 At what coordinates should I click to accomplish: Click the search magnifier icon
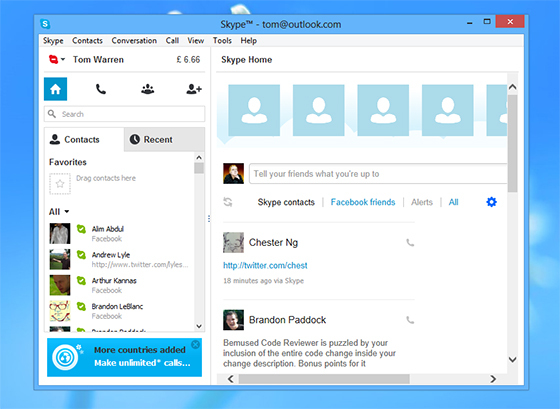52,114
